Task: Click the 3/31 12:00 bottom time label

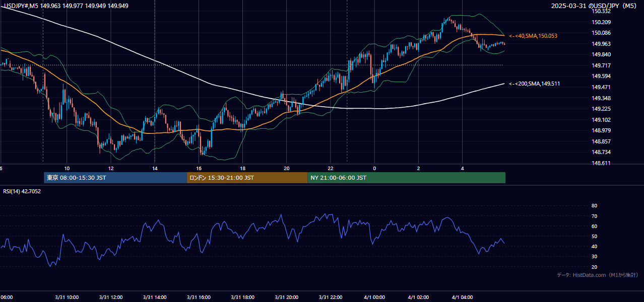Action: tap(110, 297)
